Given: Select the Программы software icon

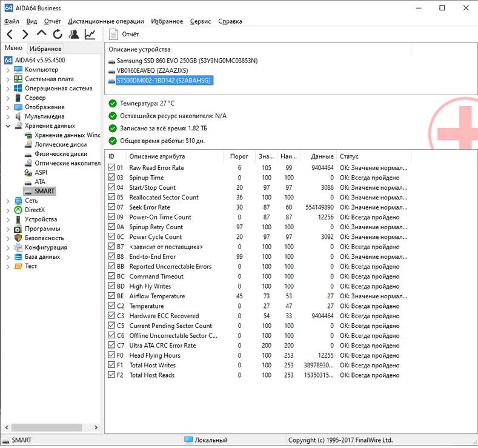Looking at the screenshot, I should (18, 229).
